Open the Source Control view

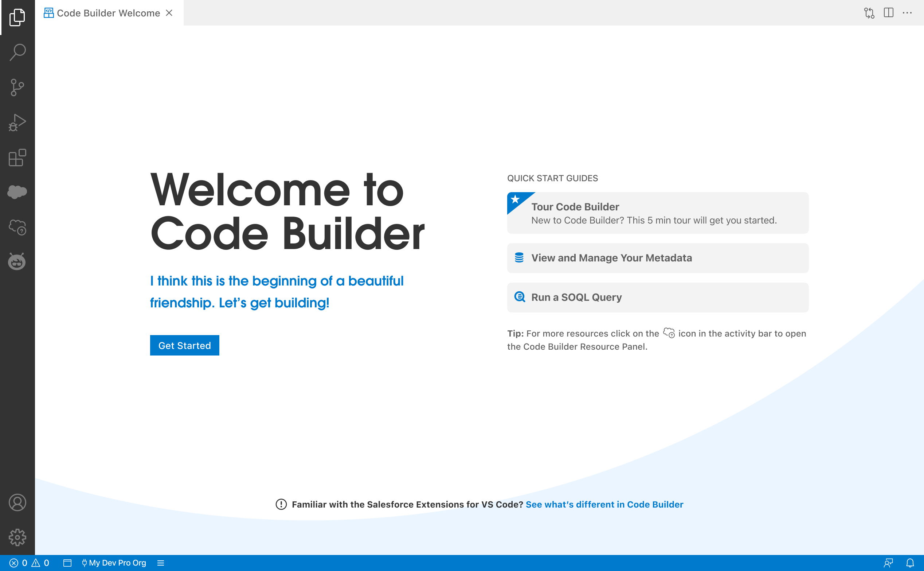coord(17,87)
